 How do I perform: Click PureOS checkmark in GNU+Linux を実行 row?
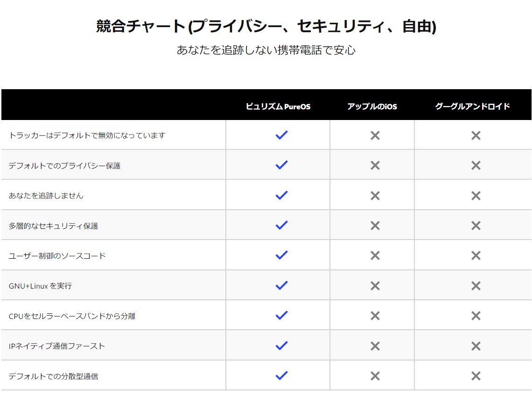[281, 285]
